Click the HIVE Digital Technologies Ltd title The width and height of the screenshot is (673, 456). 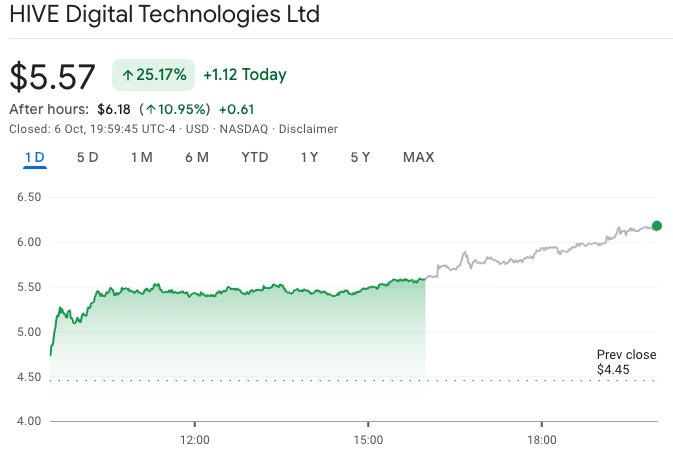click(x=164, y=16)
